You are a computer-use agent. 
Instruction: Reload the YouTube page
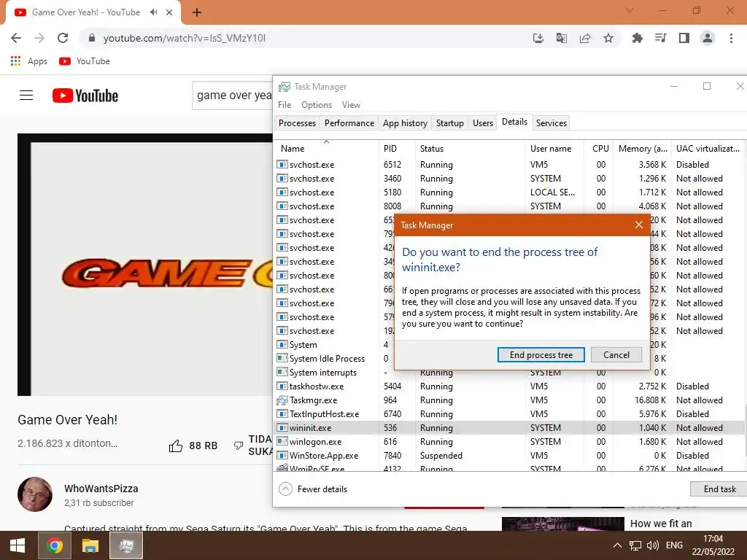pyautogui.click(x=63, y=38)
